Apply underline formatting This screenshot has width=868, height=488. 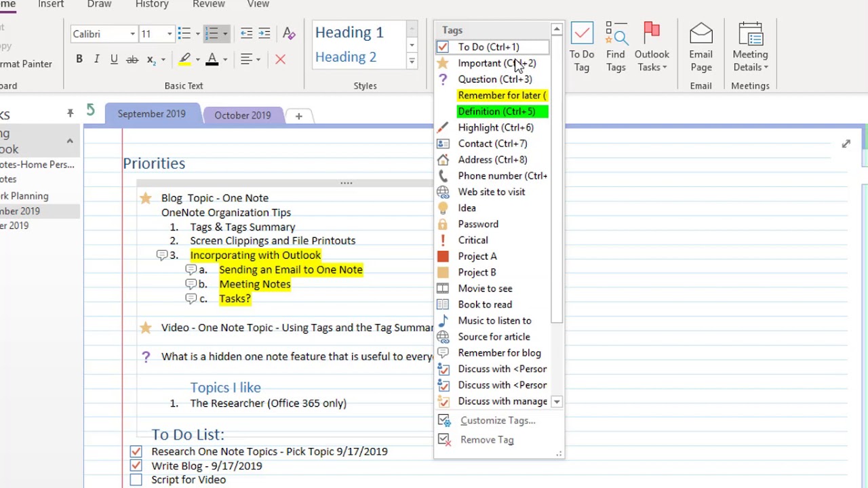pos(114,59)
